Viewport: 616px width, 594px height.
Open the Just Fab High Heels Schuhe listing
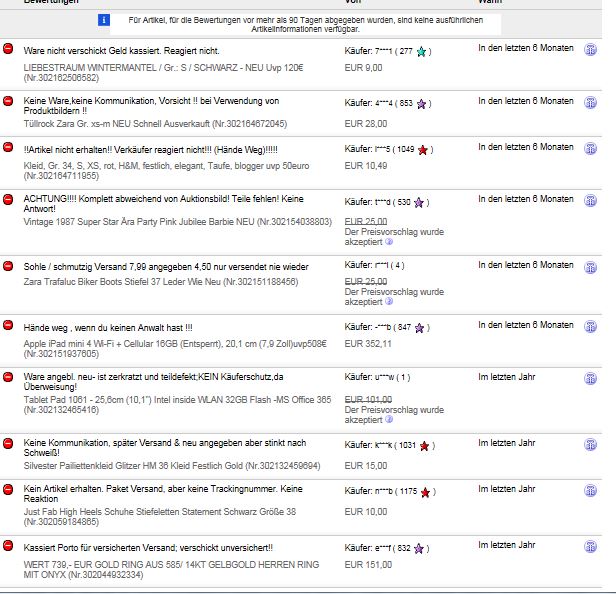(x=160, y=517)
